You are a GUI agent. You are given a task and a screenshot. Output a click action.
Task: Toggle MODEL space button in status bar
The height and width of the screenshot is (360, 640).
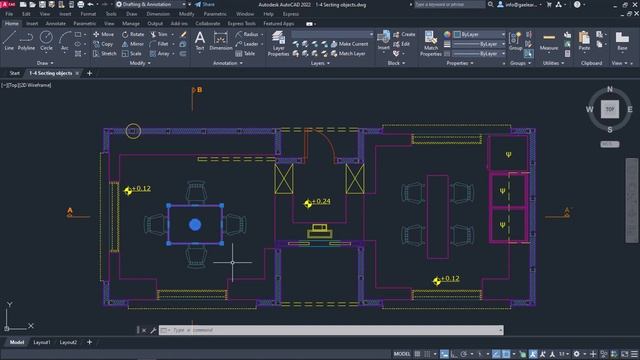point(402,354)
